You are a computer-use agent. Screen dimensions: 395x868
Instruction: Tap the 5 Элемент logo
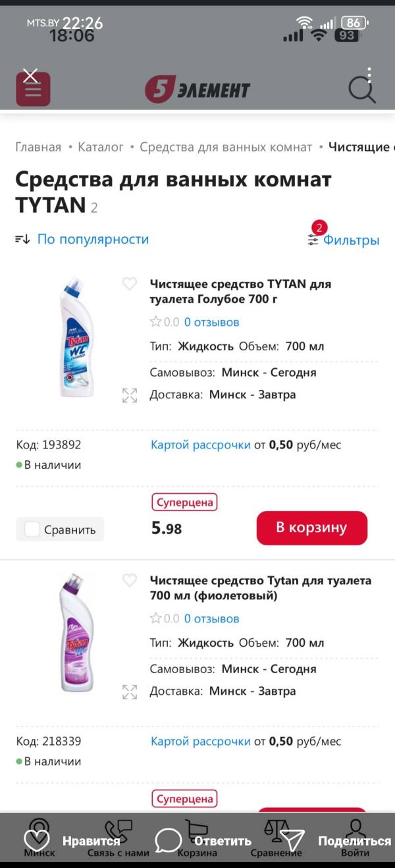point(197,88)
